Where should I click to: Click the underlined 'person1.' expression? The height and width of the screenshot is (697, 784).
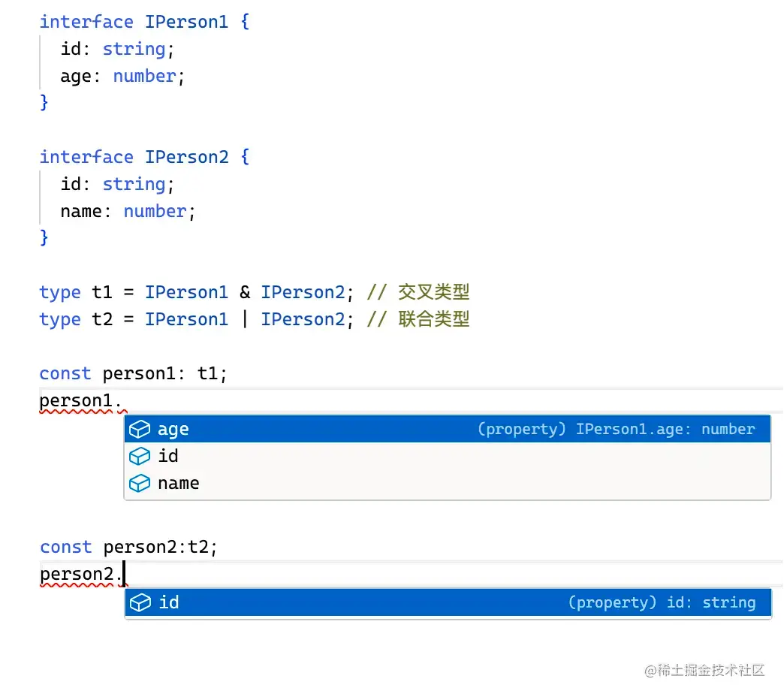[80, 401]
